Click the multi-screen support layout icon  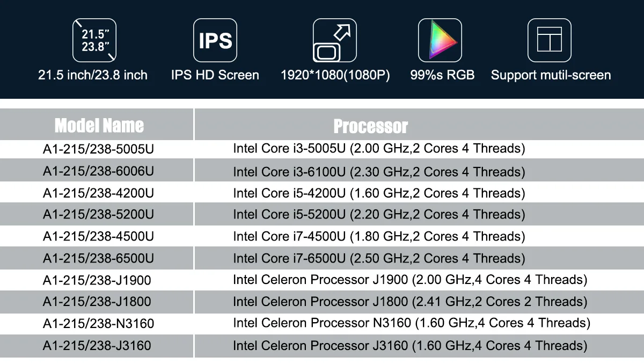549,40
